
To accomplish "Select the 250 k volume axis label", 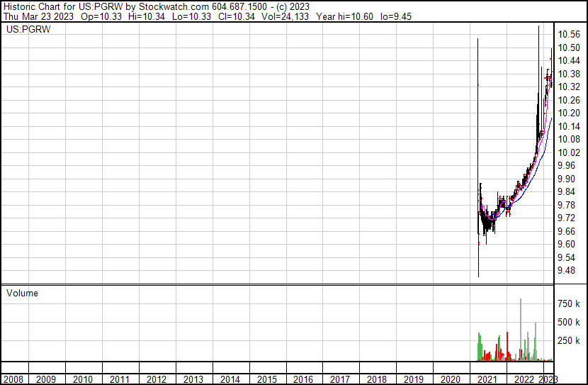I will (569, 341).
